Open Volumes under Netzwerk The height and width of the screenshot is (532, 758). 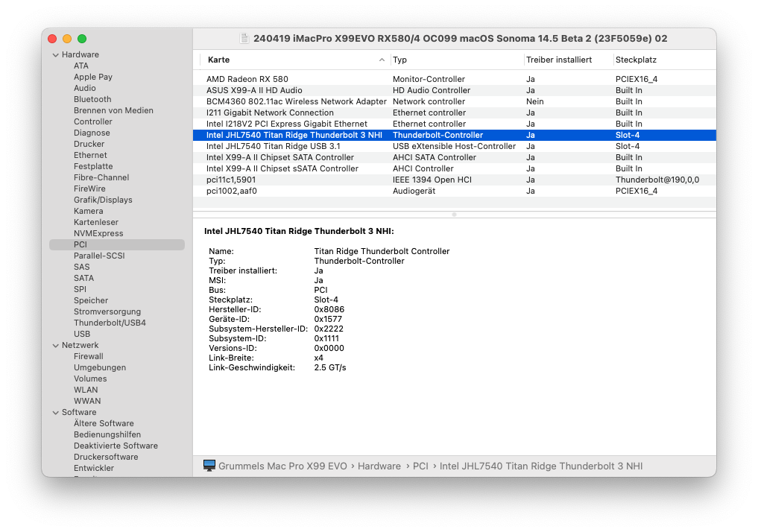pos(90,379)
